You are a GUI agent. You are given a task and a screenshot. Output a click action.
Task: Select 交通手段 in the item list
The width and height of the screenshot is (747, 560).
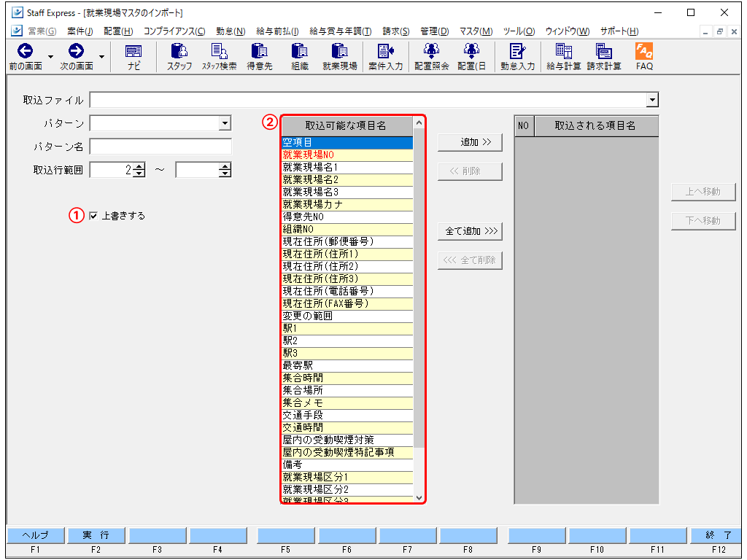347,415
